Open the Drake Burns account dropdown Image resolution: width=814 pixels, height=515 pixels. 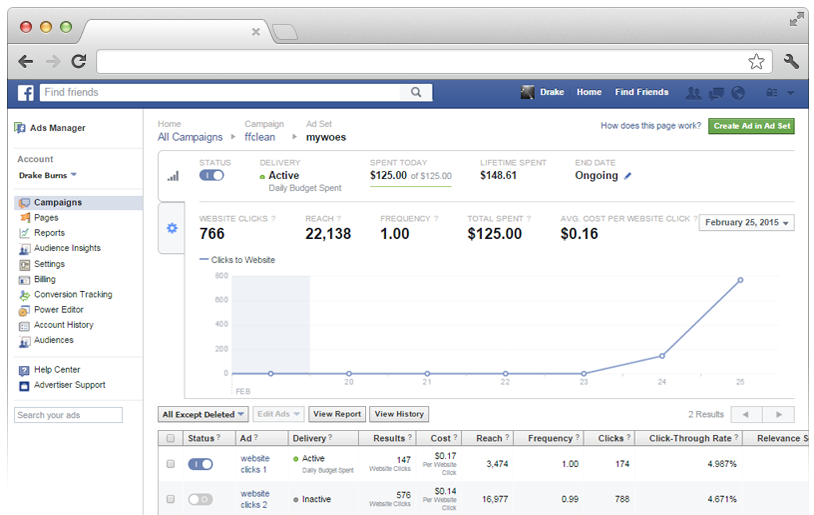[x=48, y=175]
